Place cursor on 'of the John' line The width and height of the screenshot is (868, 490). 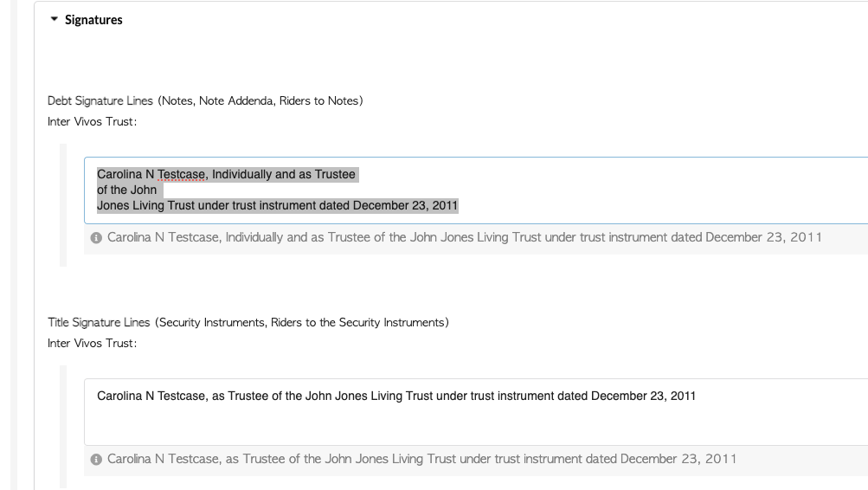126,190
